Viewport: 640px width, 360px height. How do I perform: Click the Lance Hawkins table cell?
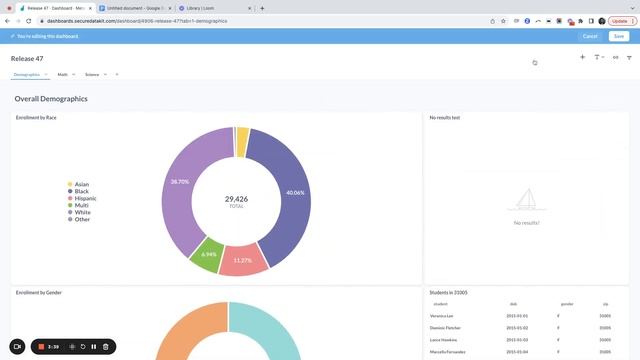(443, 340)
